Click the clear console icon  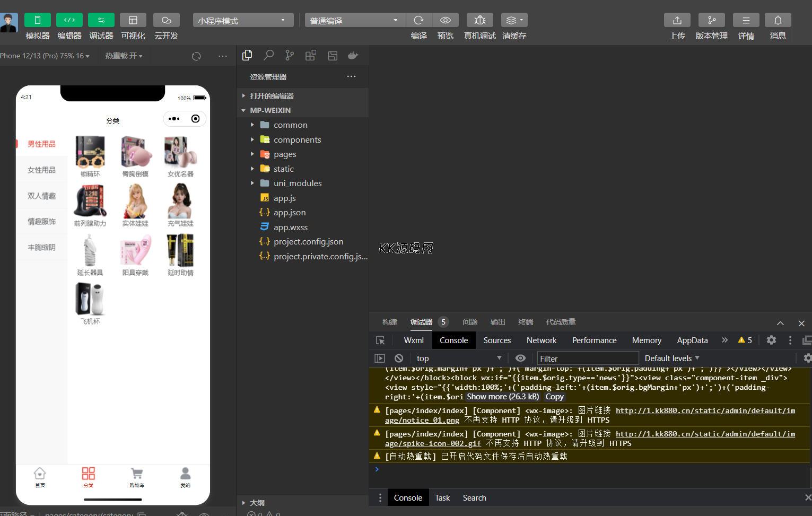399,358
